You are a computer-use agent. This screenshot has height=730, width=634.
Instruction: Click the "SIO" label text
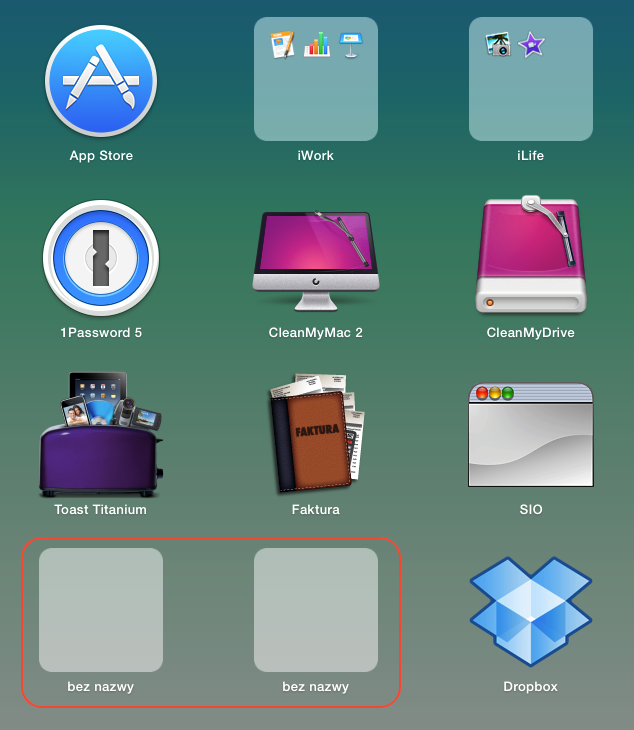tap(531, 509)
